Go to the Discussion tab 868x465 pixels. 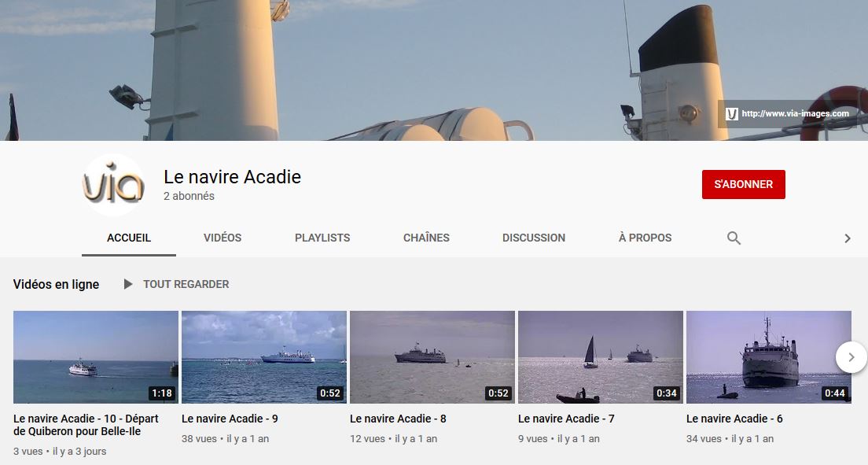[x=534, y=238]
